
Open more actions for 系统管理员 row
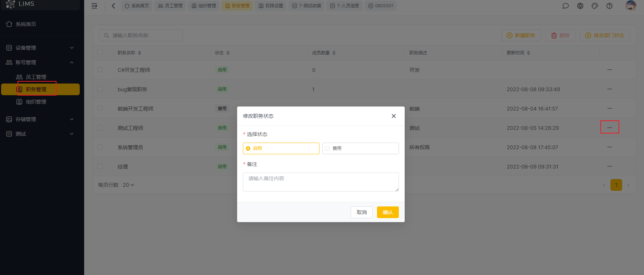pyautogui.click(x=610, y=147)
